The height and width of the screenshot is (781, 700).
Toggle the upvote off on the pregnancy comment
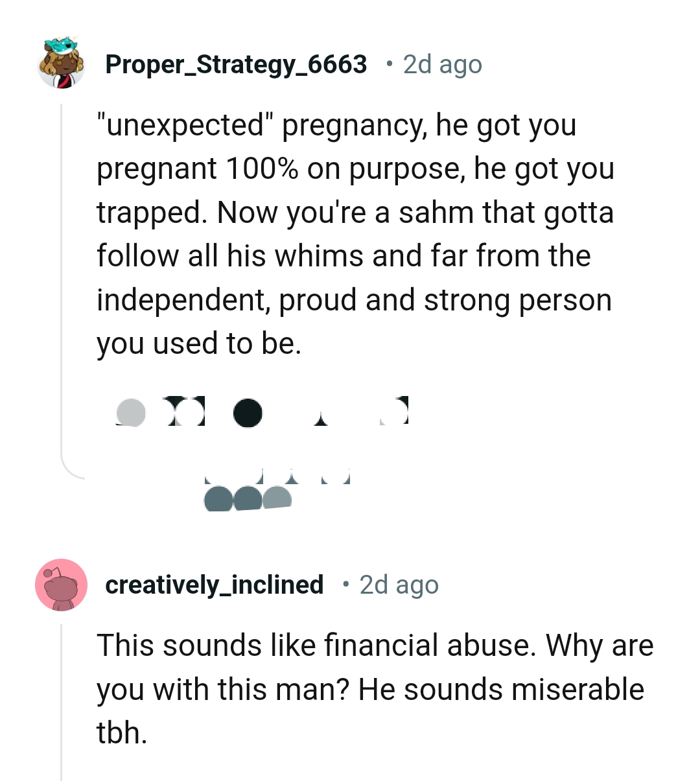pyautogui.click(x=132, y=413)
